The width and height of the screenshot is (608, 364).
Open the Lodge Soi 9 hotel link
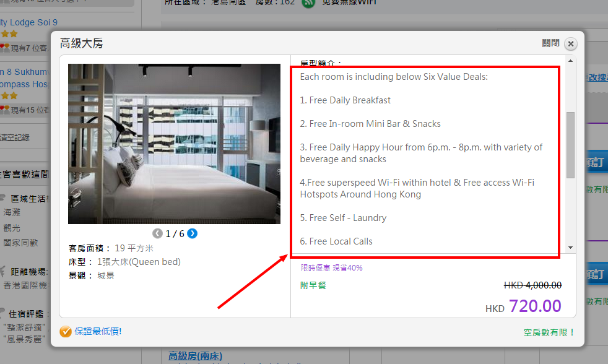tap(28, 22)
